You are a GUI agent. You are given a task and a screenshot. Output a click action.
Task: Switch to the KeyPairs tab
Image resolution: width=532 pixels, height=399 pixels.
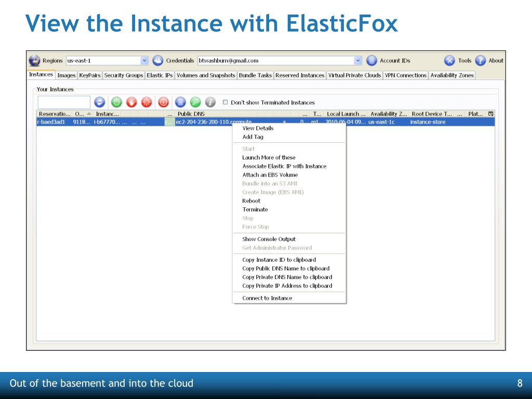(89, 75)
